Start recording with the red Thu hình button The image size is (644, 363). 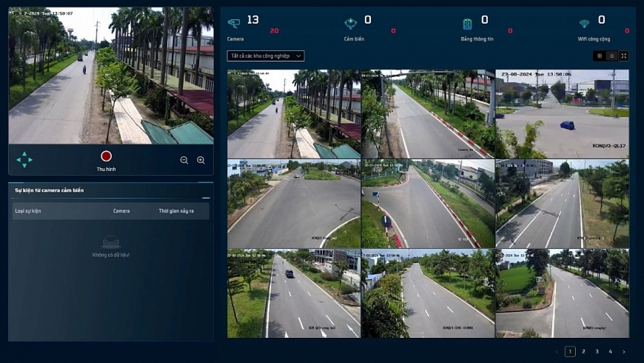pyautogui.click(x=106, y=156)
